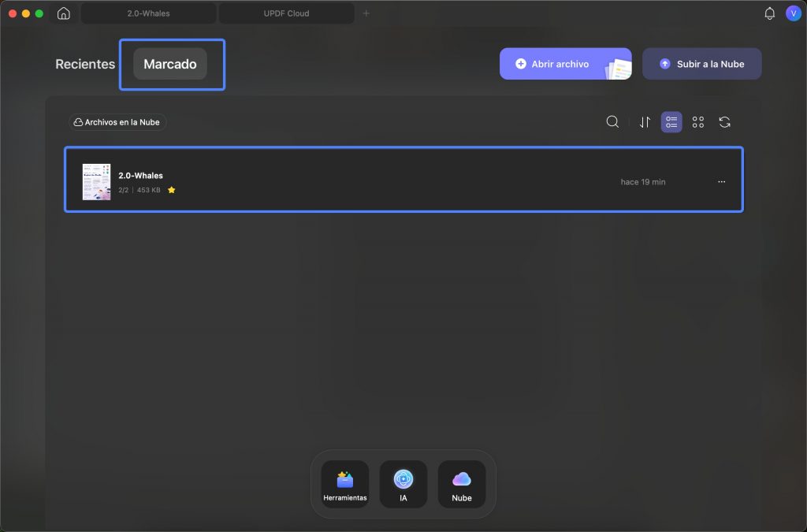Viewport: 807px width, 532px height.
Task: Select the 2.0-Whales file name
Action: 140,176
